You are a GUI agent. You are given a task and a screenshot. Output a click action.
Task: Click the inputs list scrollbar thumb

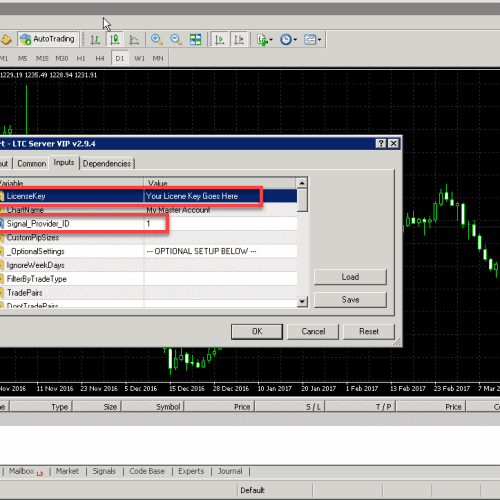302,200
